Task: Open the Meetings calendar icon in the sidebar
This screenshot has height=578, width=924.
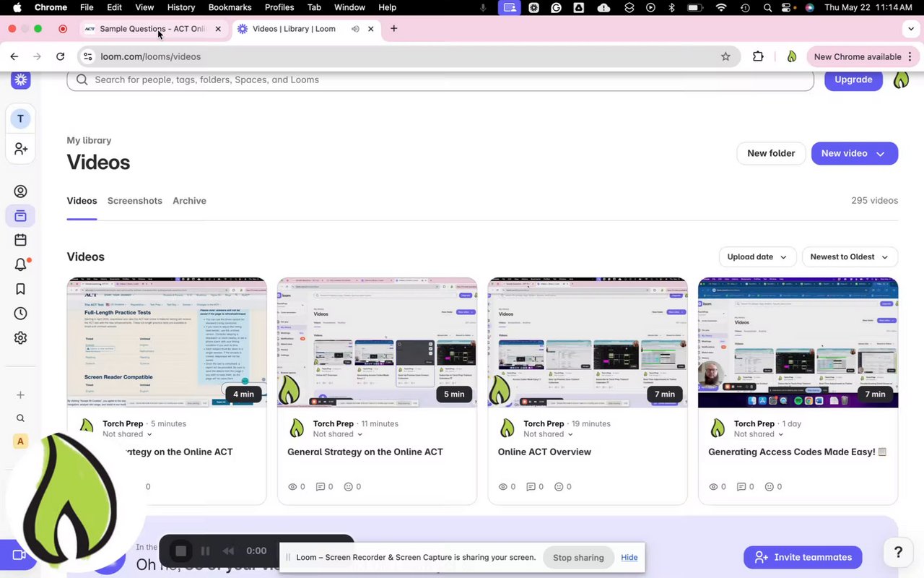Action: tap(20, 240)
